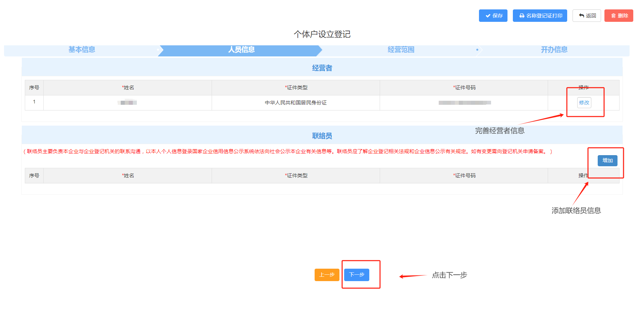Click the 姓名 header in 经营者 table
Image resolution: width=644 pixels, height=312 pixels.
coord(128,88)
